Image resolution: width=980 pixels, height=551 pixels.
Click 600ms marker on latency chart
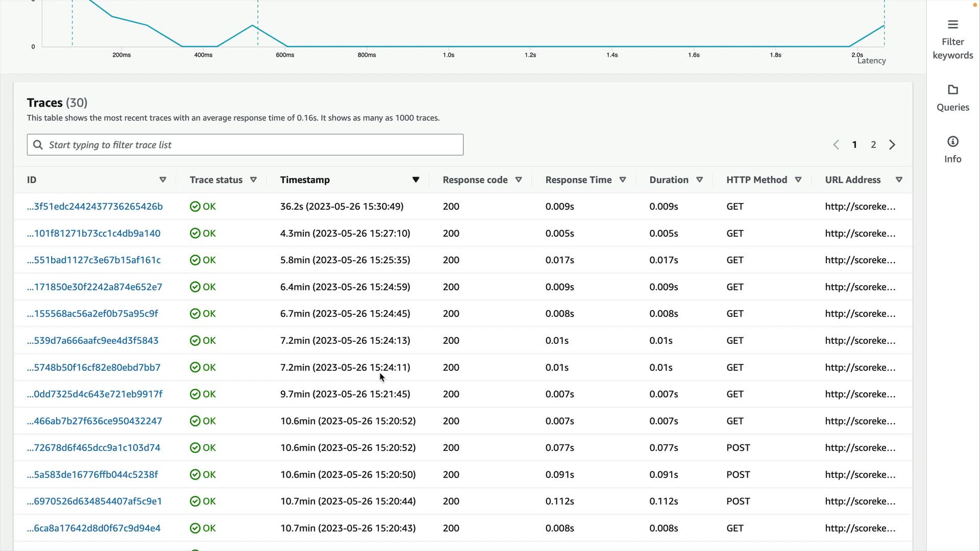point(285,55)
